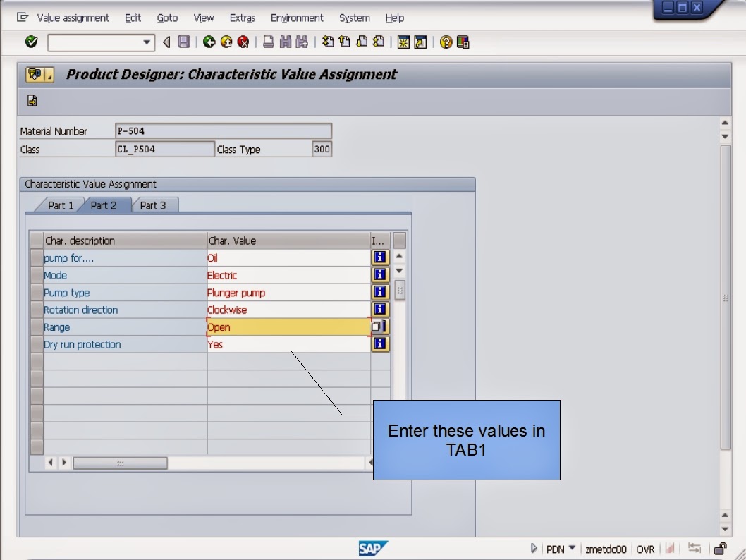Image resolution: width=746 pixels, height=560 pixels.
Task: Click the SAP logo at the bottom
Action: (x=374, y=548)
